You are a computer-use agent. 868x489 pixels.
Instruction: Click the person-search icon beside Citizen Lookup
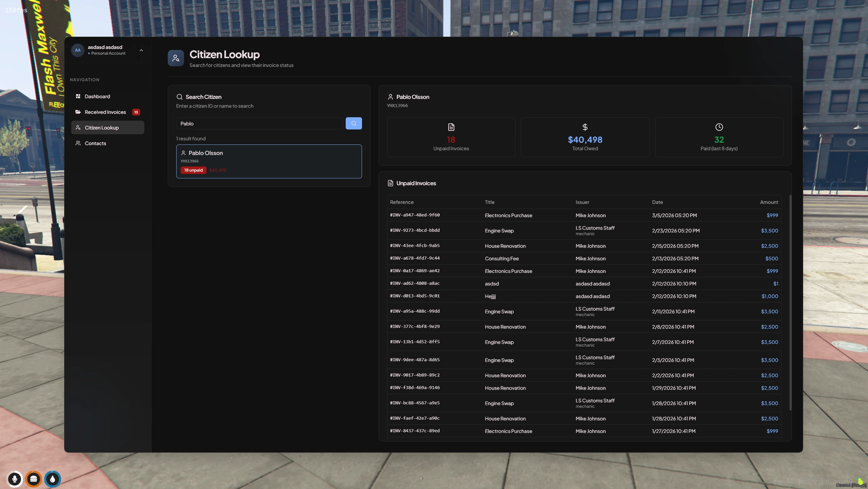coord(78,127)
